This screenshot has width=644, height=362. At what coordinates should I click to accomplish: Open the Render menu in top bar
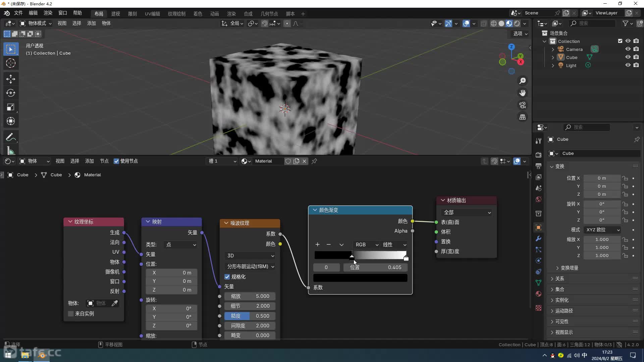[48, 13]
